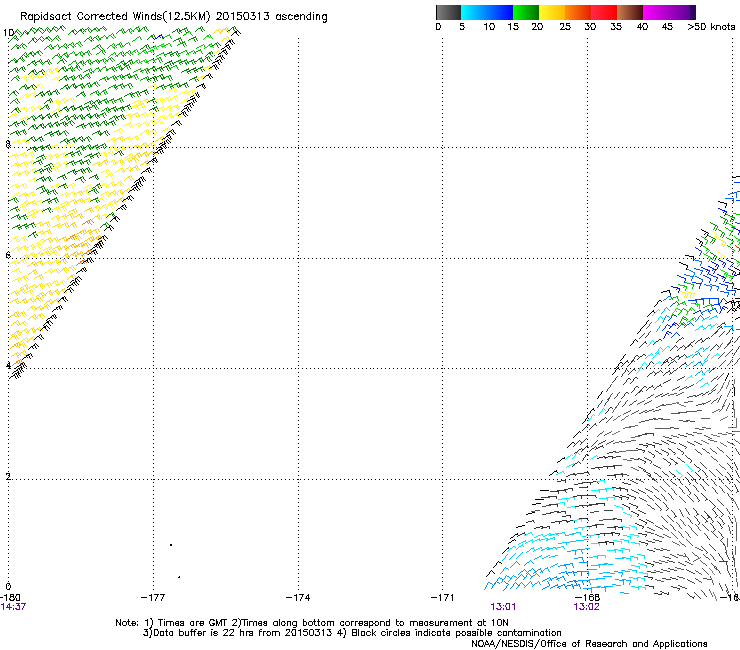Click the 14:37 swath time label
The height and width of the screenshot is (650, 740).
[13, 607]
